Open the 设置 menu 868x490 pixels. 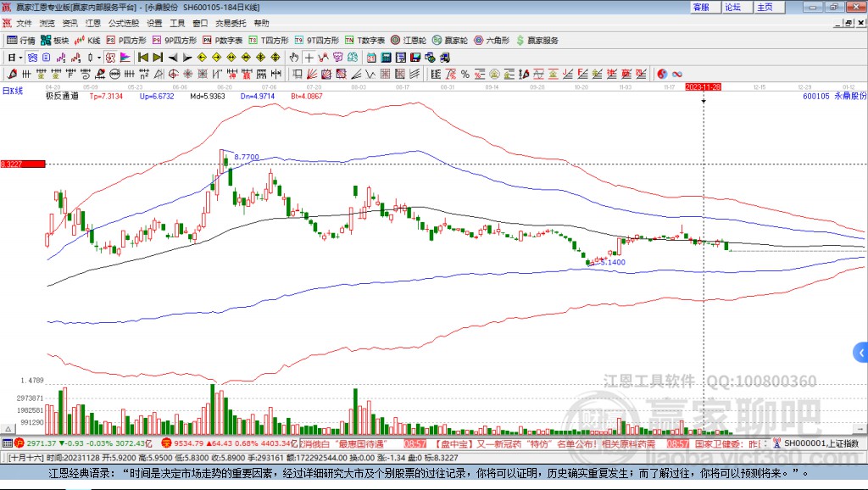(154, 23)
